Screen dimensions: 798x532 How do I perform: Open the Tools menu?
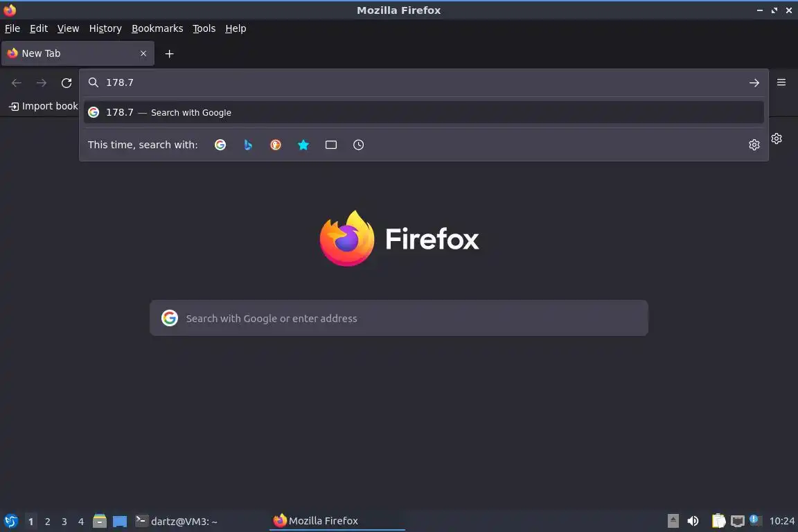pos(204,28)
